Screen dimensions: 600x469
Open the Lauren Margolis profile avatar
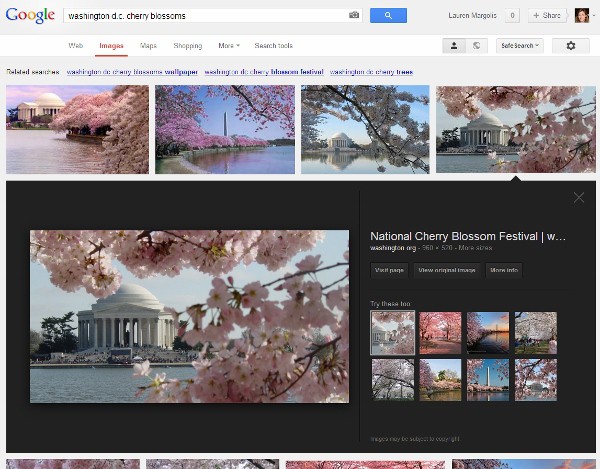(x=582, y=15)
